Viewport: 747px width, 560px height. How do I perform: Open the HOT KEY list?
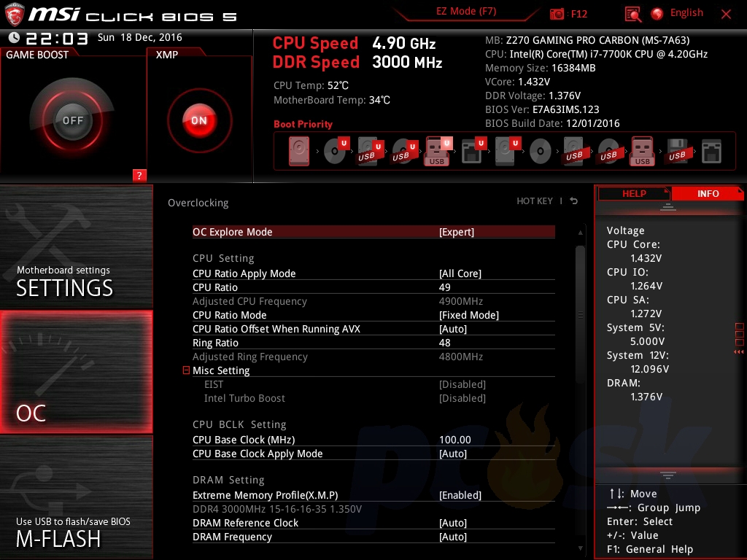point(535,201)
